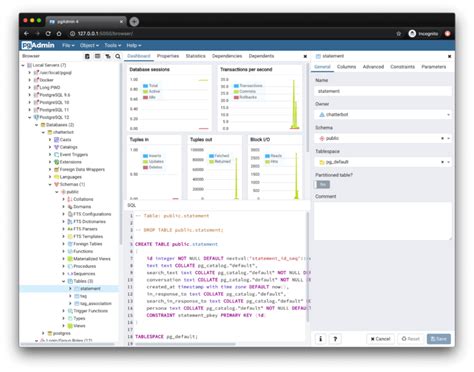Expand the postgres database node

tap(43, 333)
